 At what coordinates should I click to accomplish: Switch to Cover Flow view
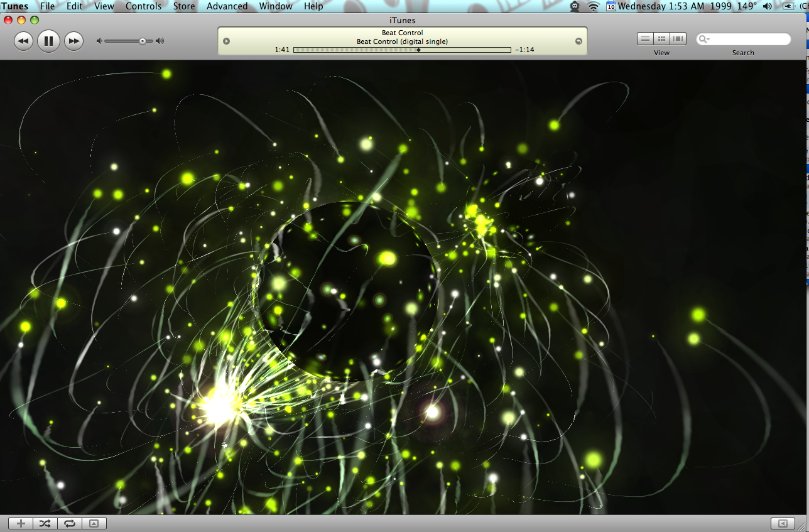(x=678, y=39)
